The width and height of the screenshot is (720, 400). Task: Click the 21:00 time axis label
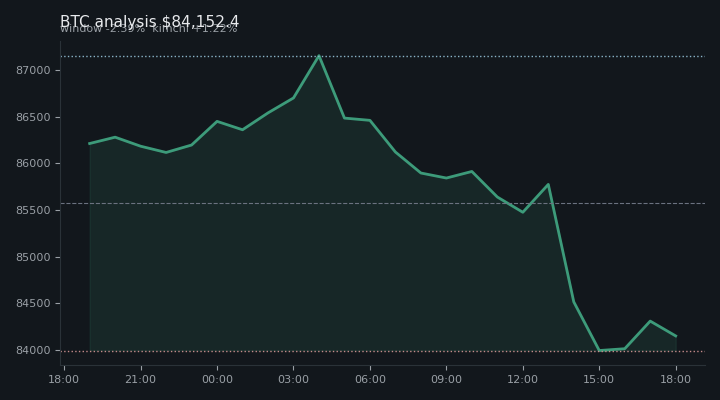[141, 379]
